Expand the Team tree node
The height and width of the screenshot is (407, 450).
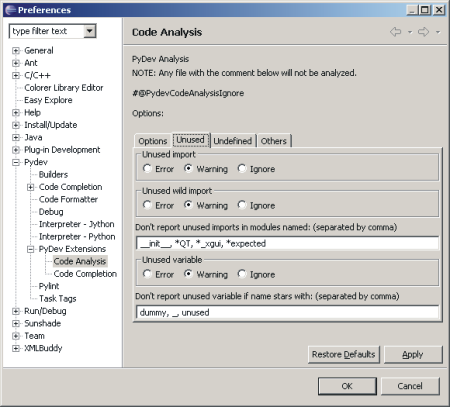tap(16, 336)
